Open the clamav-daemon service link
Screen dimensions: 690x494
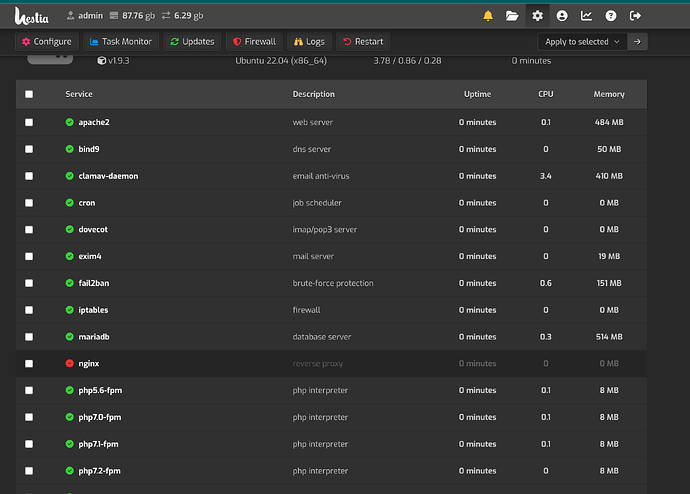coord(108,176)
